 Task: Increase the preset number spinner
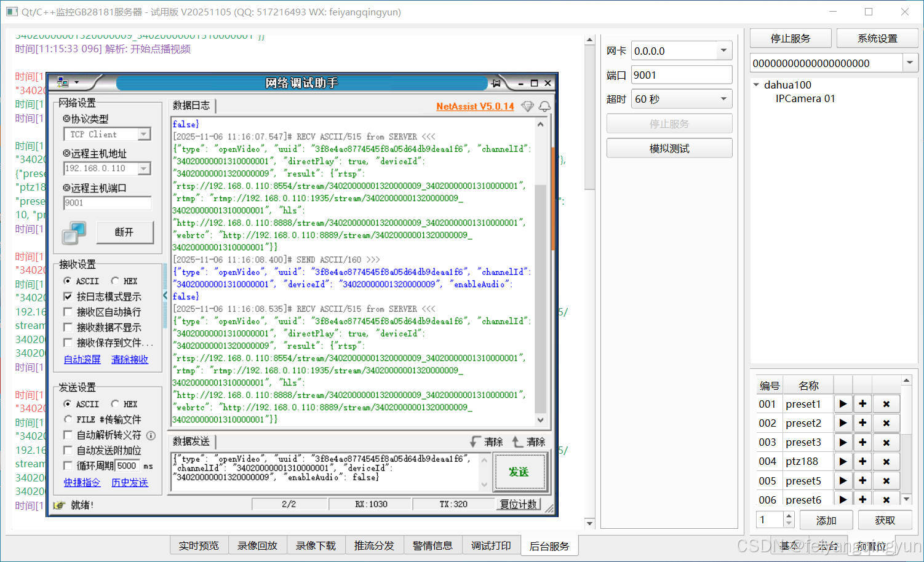789,516
